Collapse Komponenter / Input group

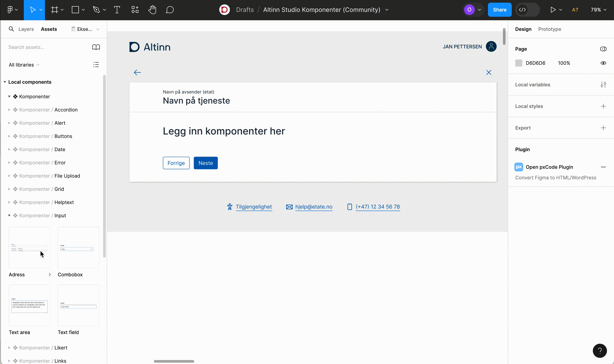[9, 216]
